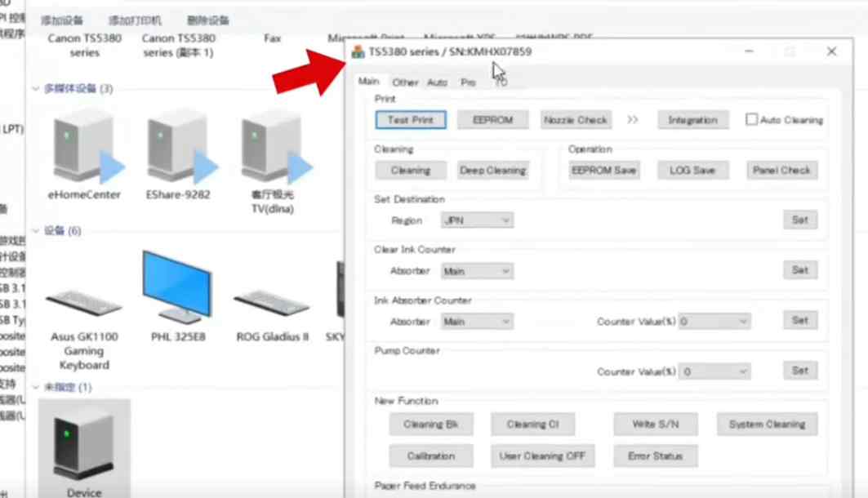Collapse the 设备 (6) group
Screen dimensions: 868x498
[36, 231]
